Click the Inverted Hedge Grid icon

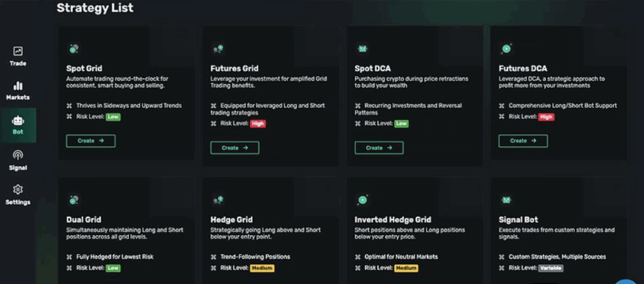point(362,200)
